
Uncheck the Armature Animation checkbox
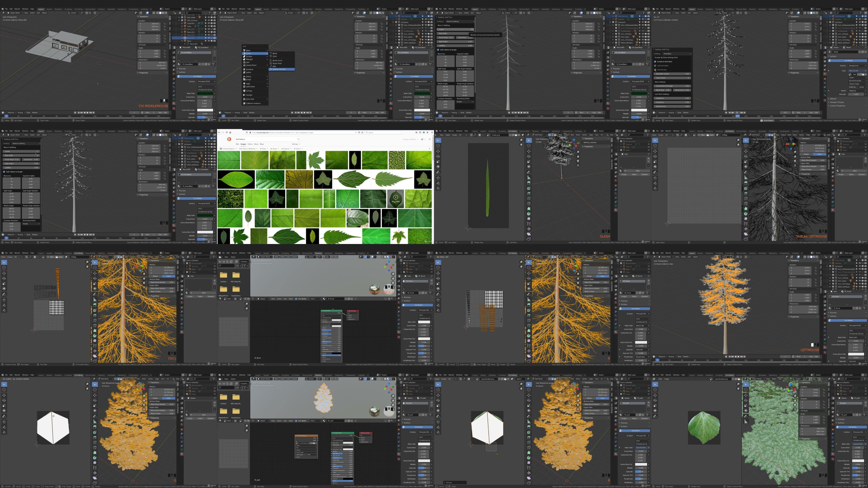[655, 62]
